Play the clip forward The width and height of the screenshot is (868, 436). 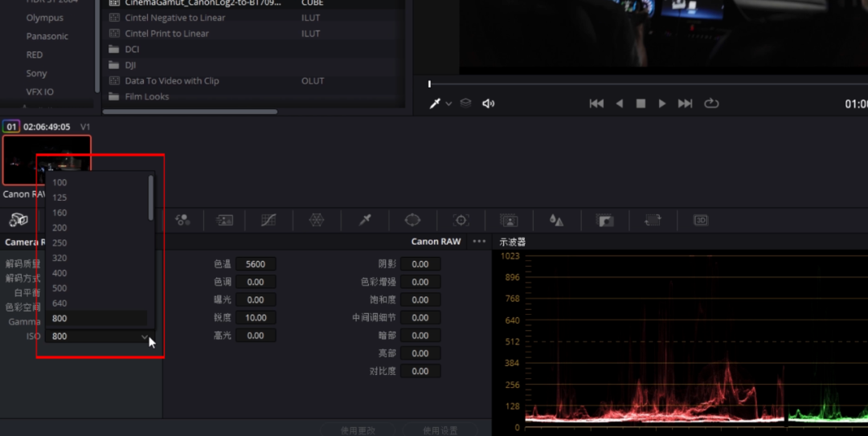point(662,104)
